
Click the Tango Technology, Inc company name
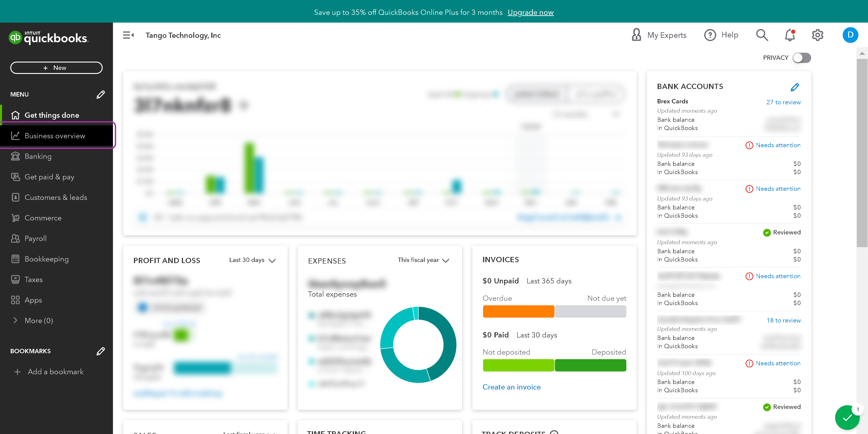[183, 35]
